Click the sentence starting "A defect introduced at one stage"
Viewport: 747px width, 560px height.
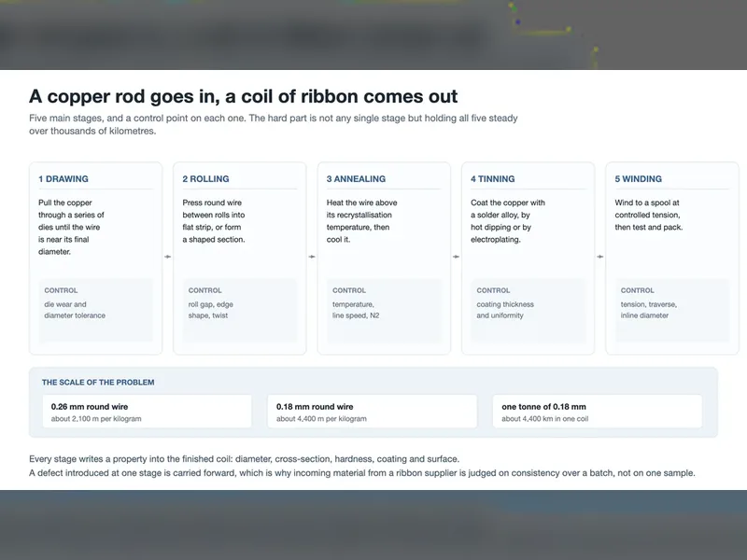click(362, 473)
